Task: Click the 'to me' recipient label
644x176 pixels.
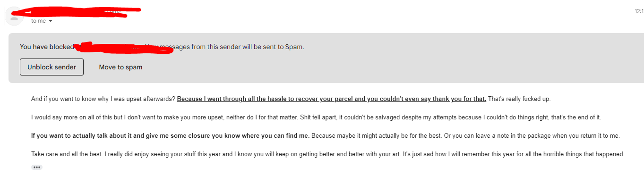Action: tap(38, 21)
